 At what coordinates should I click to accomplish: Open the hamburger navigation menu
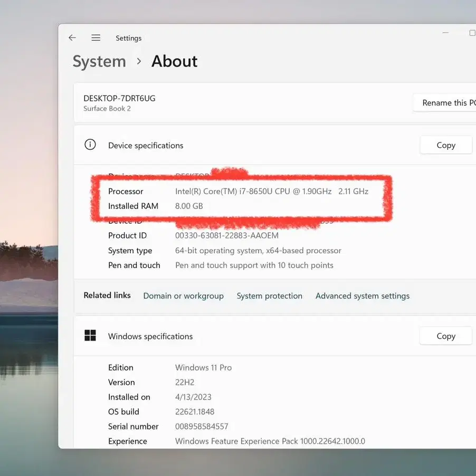(96, 37)
